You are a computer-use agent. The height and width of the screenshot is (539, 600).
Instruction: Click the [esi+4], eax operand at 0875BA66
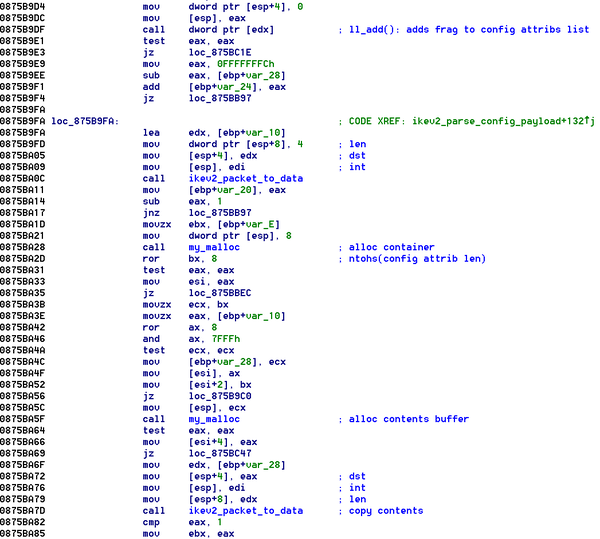223,442
